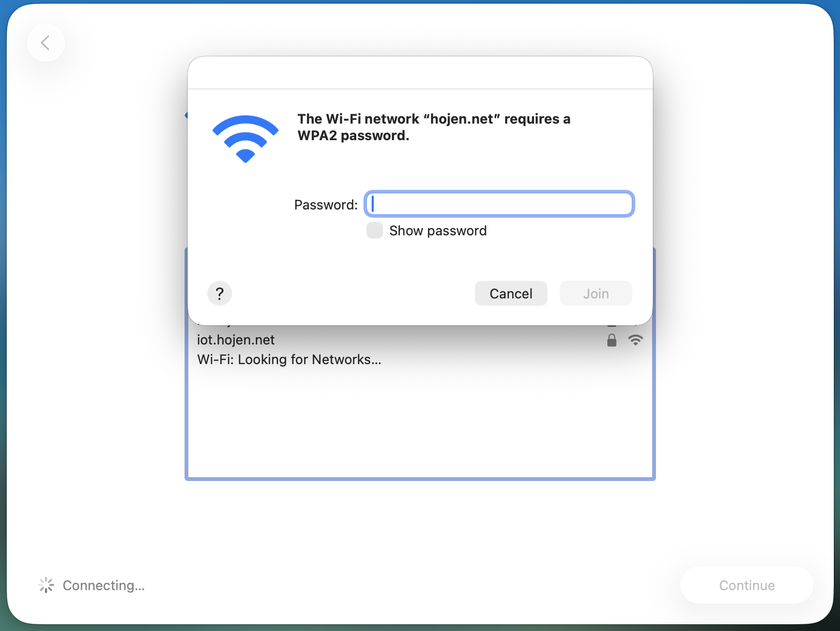Click the "Show password" label text
The height and width of the screenshot is (631, 840).
[438, 231]
